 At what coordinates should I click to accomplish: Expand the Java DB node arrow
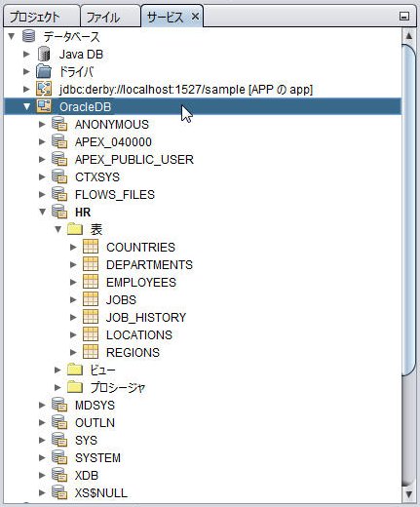pos(27,54)
